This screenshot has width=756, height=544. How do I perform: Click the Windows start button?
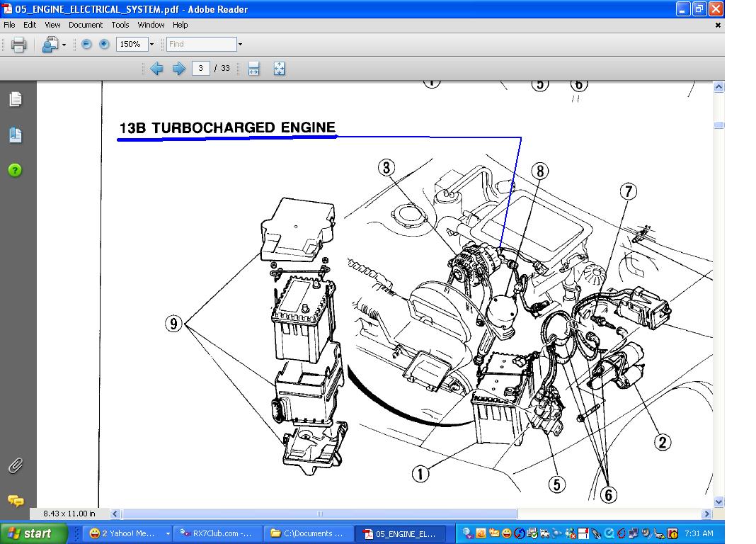coord(33,533)
